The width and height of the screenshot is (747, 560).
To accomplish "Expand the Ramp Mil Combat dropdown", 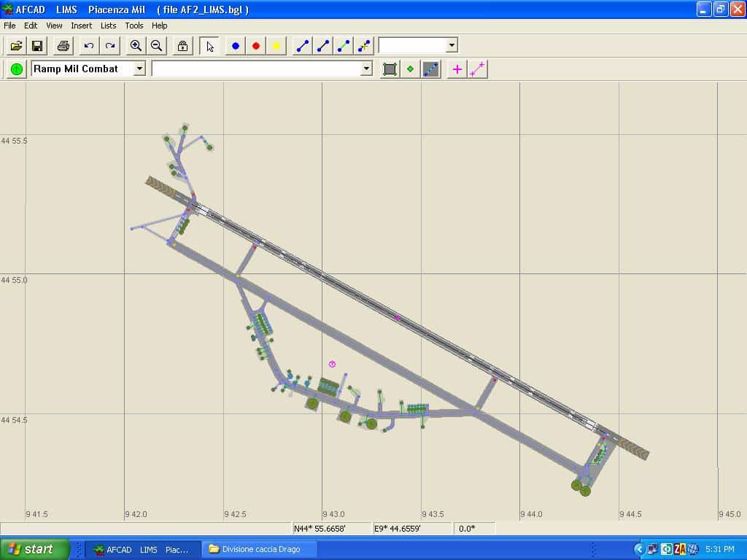I will click(x=139, y=69).
